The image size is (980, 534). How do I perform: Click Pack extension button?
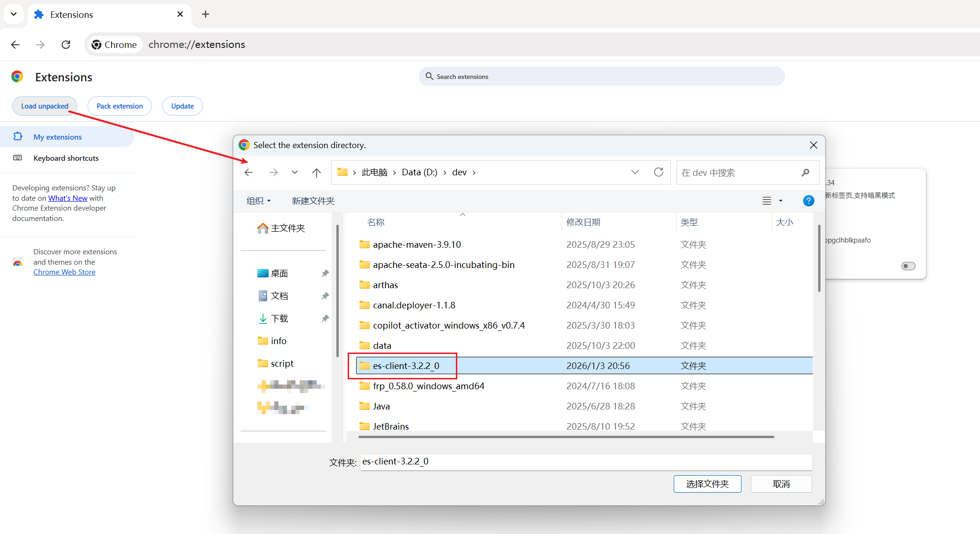[120, 106]
